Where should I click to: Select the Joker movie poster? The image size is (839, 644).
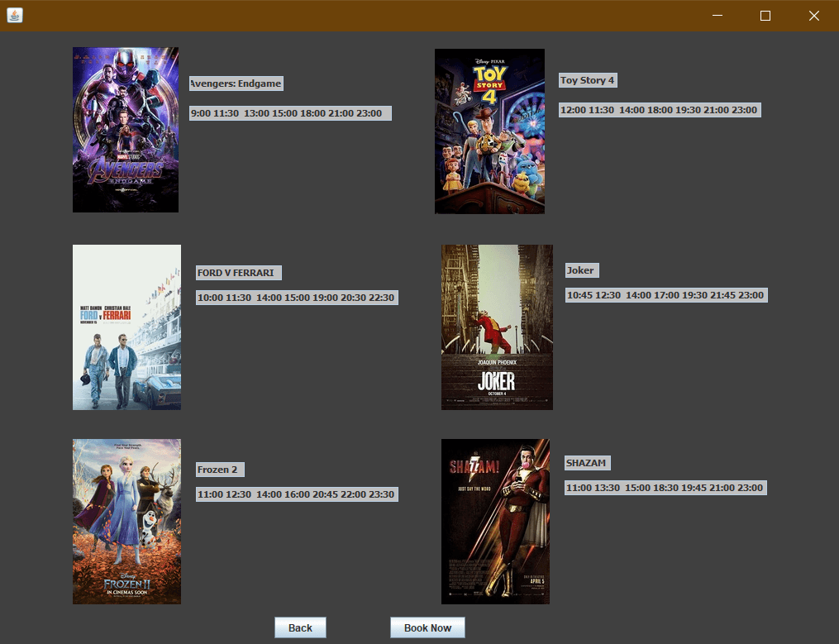(x=497, y=327)
